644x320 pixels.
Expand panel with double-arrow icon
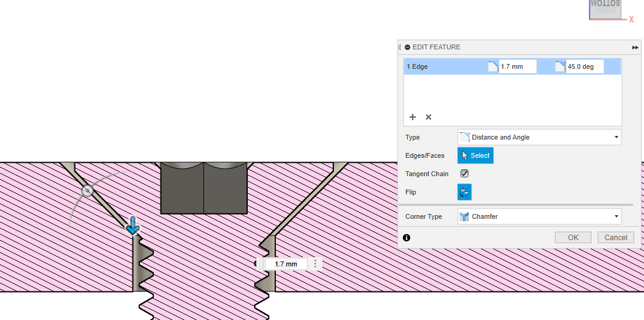coord(635,48)
